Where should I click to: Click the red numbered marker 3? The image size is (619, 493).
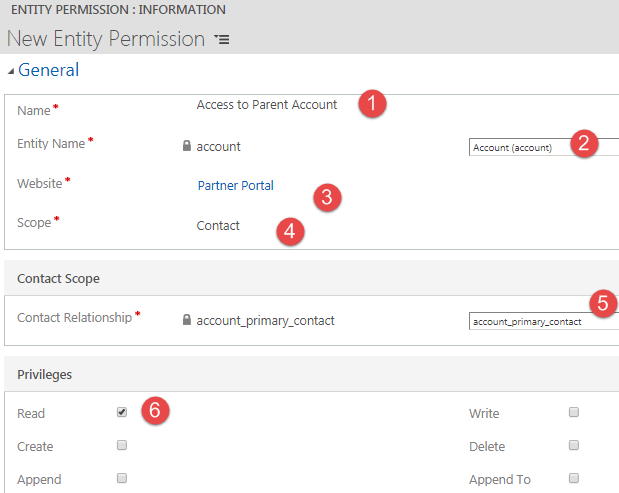pyautogui.click(x=327, y=196)
